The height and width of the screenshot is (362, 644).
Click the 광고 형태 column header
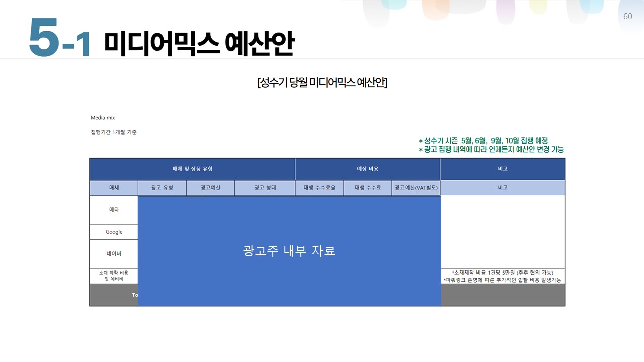point(265,188)
